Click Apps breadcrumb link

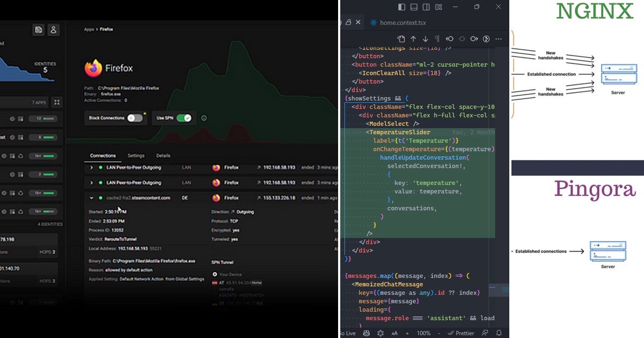(x=89, y=30)
